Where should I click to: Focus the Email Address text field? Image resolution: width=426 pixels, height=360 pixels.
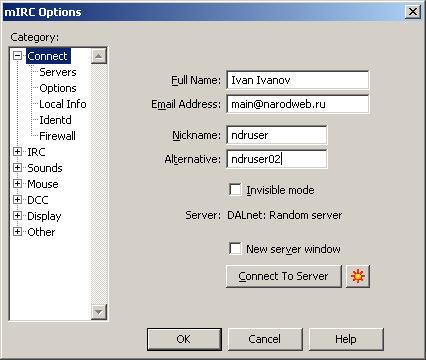click(298, 104)
